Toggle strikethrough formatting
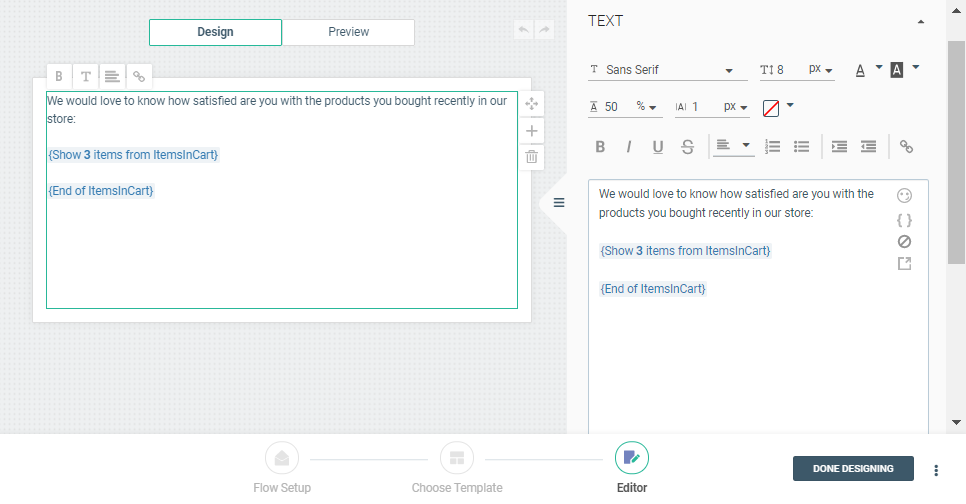Screen dimensions: 966x504 pos(687,147)
